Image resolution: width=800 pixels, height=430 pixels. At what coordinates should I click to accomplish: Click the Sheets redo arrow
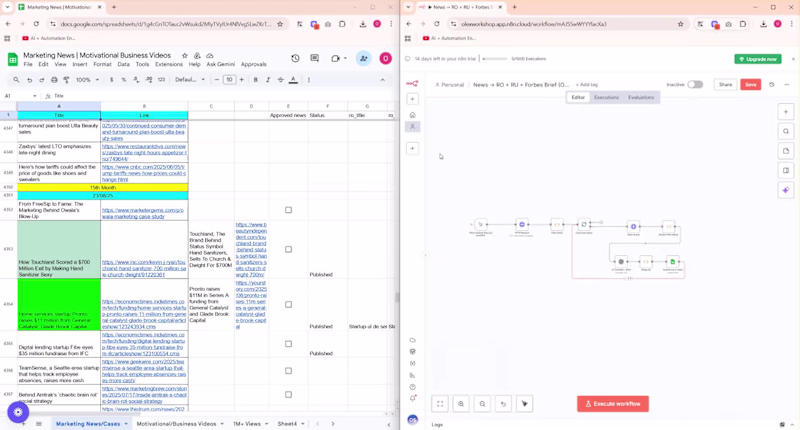click(42, 80)
